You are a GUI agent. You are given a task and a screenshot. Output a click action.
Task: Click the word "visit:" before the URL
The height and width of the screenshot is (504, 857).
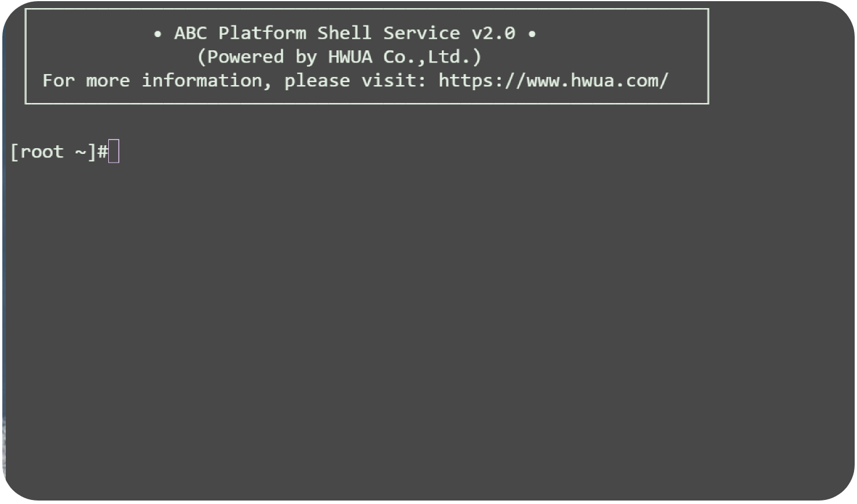click(x=394, y=80)
